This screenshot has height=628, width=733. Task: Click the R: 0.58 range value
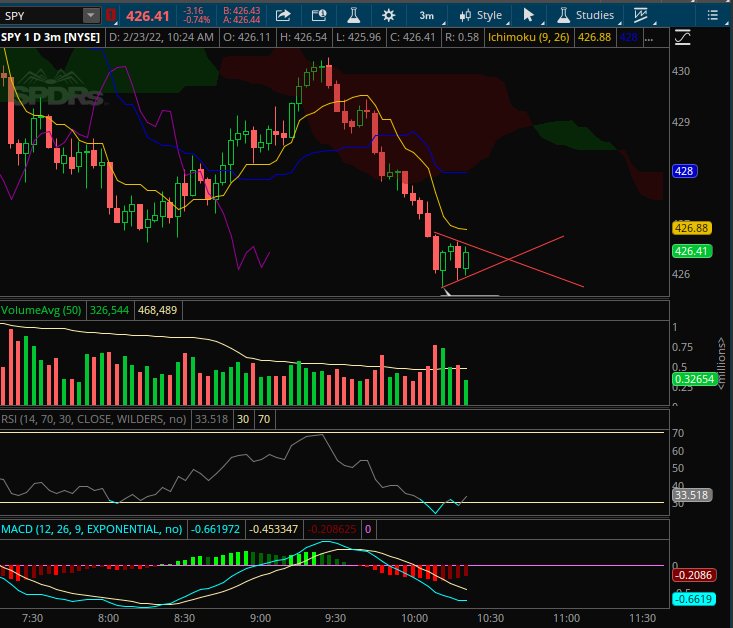point(462,37)
